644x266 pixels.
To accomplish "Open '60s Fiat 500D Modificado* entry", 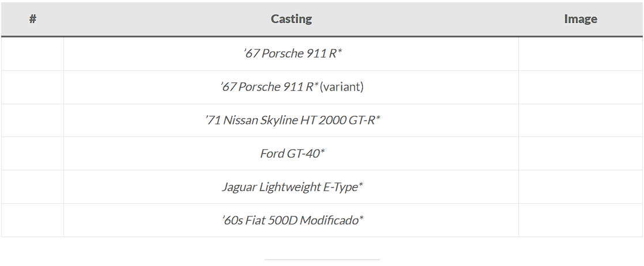I will [x=292, y=221].
